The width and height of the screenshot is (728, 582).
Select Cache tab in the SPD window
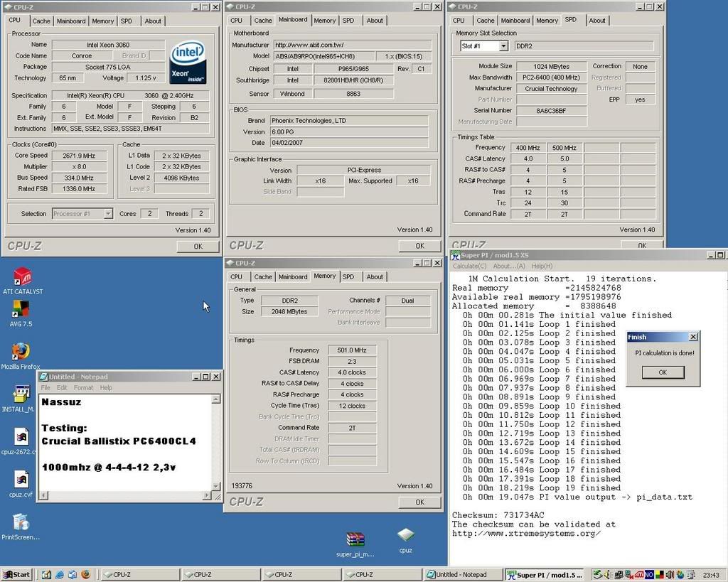(x=485, y=21)
